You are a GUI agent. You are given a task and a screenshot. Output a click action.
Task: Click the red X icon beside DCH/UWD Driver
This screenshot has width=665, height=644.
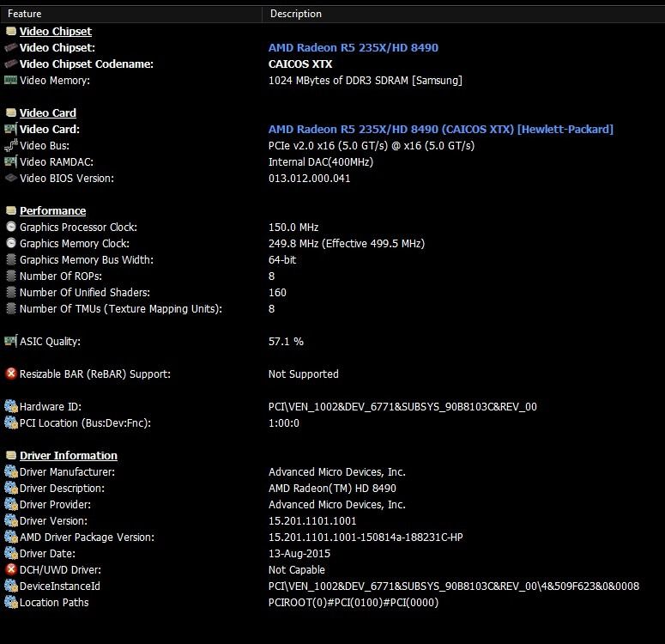click(11, 569)
